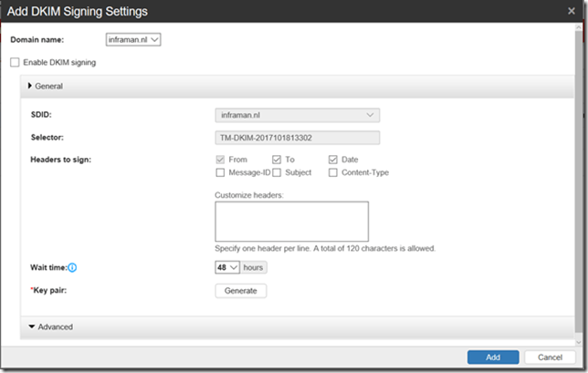588x373 pixels.
Task: Click the Wait time info icon
Action: 72,268
